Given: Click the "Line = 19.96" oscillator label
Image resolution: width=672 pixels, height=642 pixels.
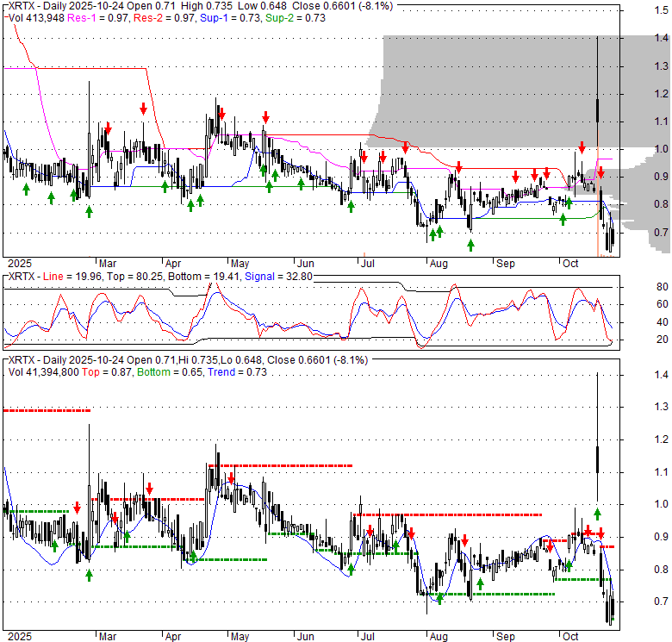Looking at the screenshot, I should (72, 277).
